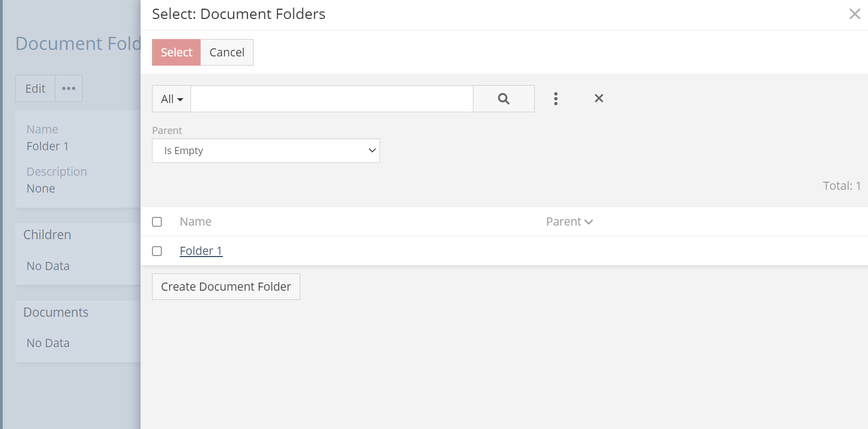
Task: Click the search magnifier icon
Action: [503, 99]
